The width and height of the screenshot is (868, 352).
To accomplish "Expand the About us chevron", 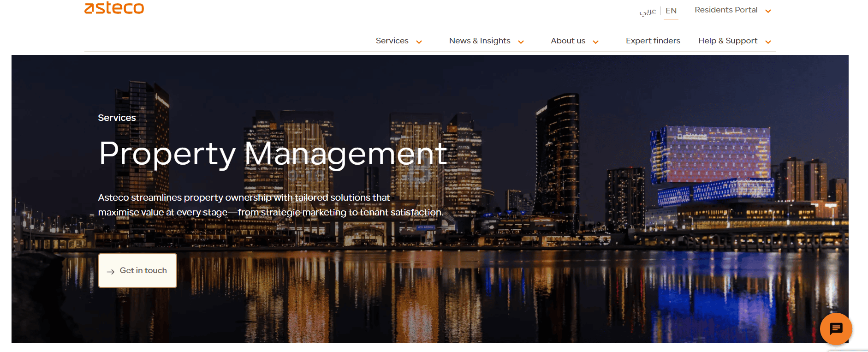I will click(595, 42).
